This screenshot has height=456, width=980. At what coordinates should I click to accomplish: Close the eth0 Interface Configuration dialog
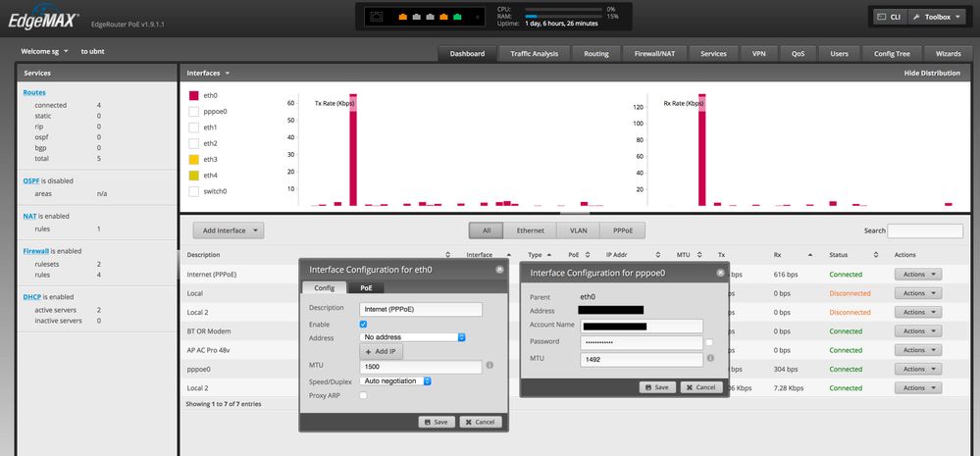tap(499, 270)
